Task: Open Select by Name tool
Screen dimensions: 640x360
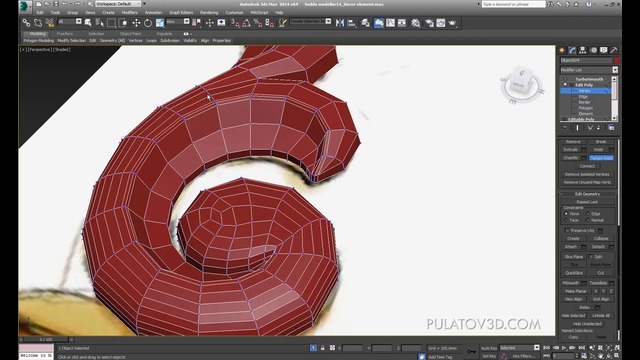Action: tap(100, 23)
